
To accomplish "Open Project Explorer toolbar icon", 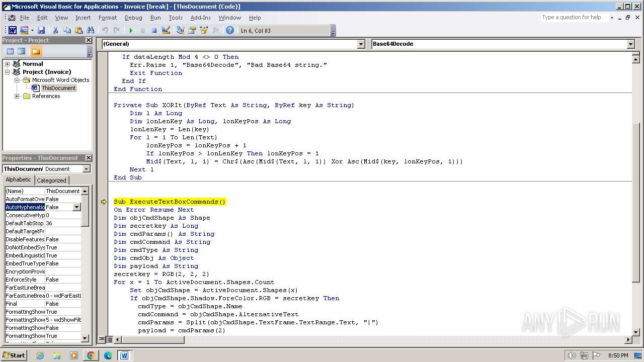I will click(180, 31).
